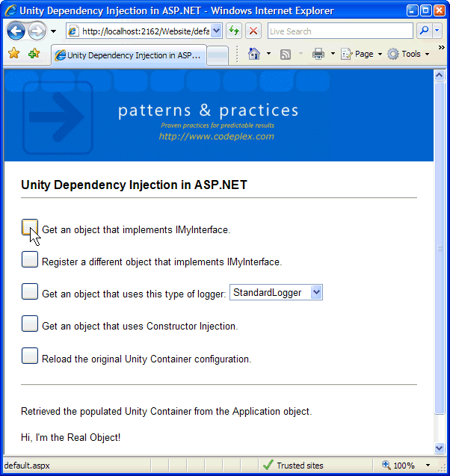
Task: Go back using the Back arrow button
Action: tap(16, 31)
